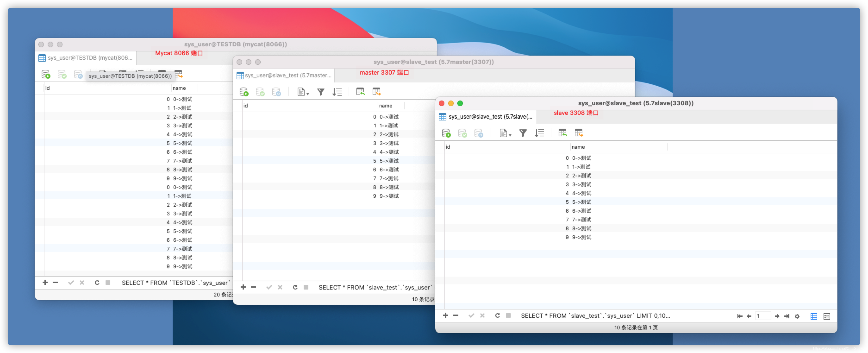Viewport: 868px width, 353px height.
Task: Apply changes checkmark in Mycat window footer
Action: 71,283
